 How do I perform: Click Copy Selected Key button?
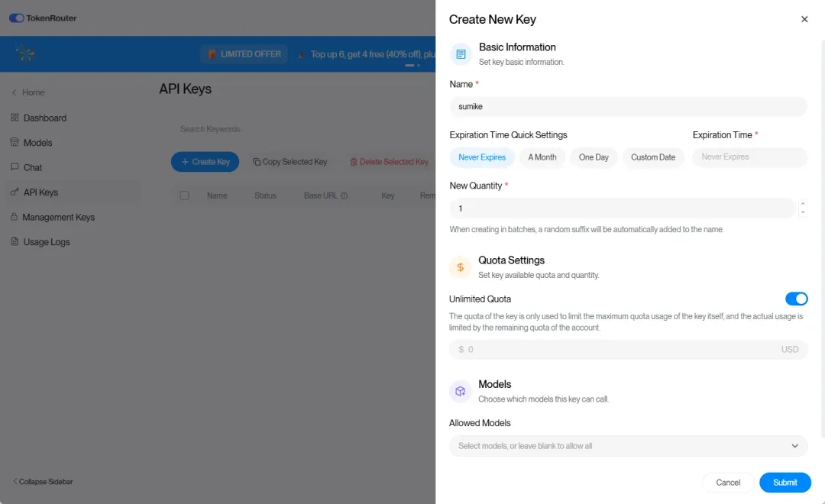290,162
